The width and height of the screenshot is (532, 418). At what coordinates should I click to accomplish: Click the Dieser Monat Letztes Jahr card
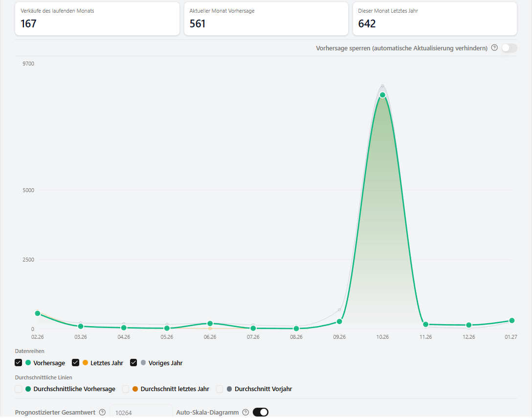tap(435, 18)
